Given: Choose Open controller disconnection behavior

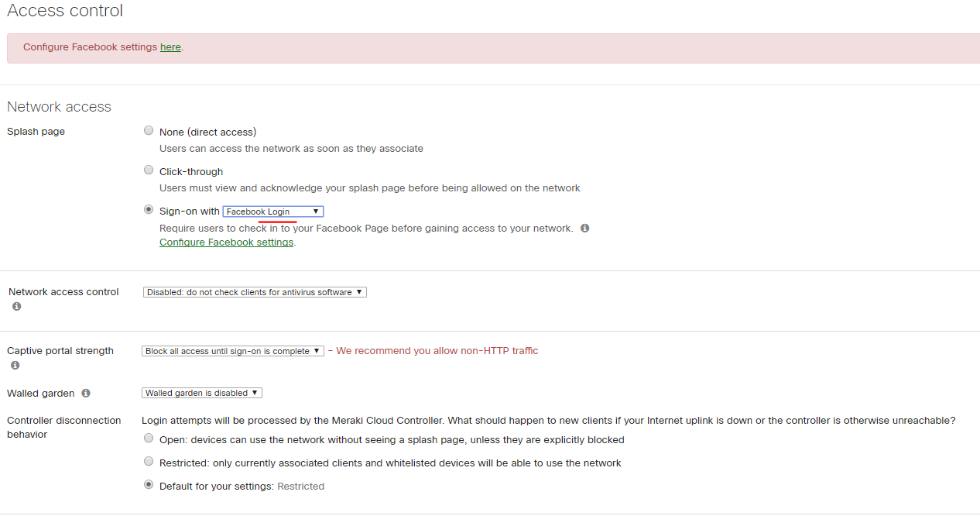Looking at the screenshot, I should (149, 439).
